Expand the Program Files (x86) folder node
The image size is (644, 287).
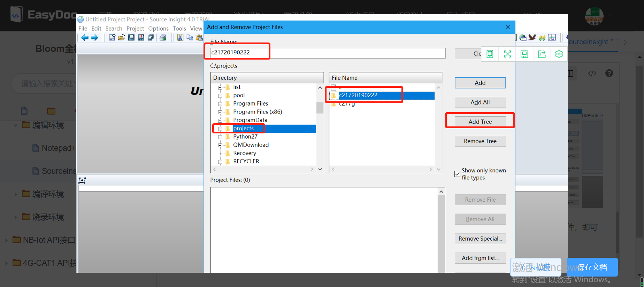tap(220, 112)
